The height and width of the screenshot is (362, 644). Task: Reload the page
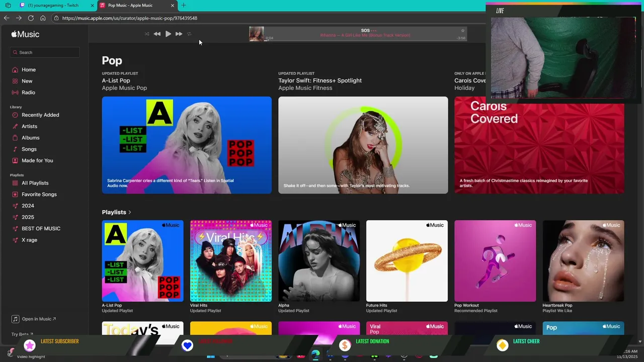(x=31, y=18)
